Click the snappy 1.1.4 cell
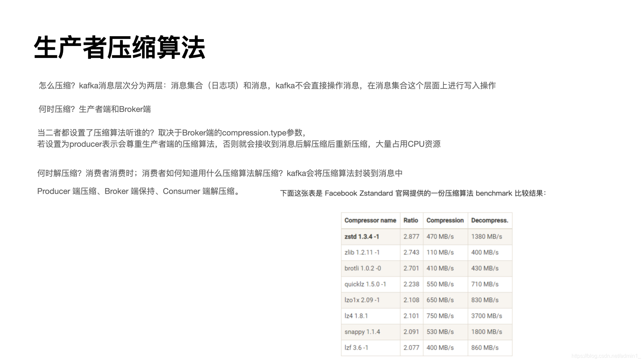This screenshot has height=362, width=644. (362, 332)
